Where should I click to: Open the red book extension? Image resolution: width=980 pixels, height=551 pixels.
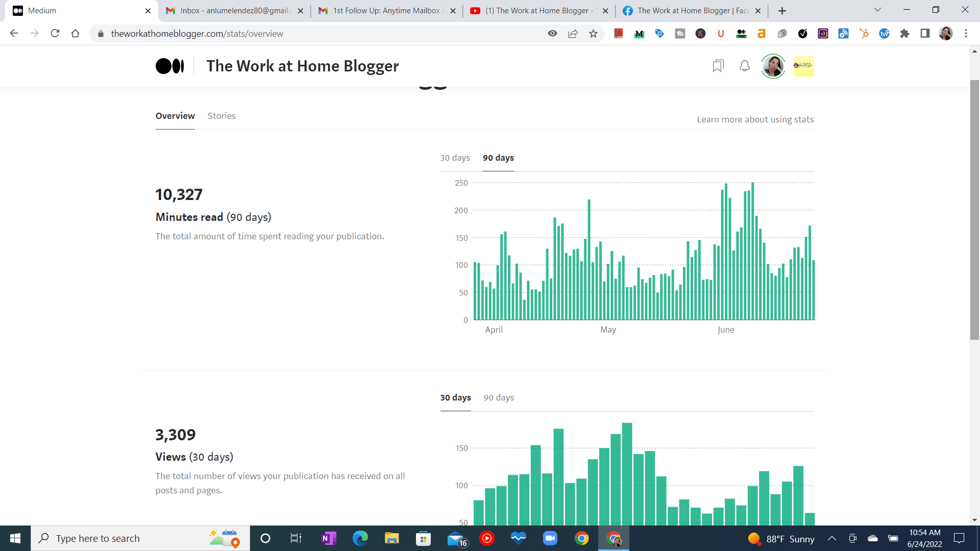pos(619,33)
